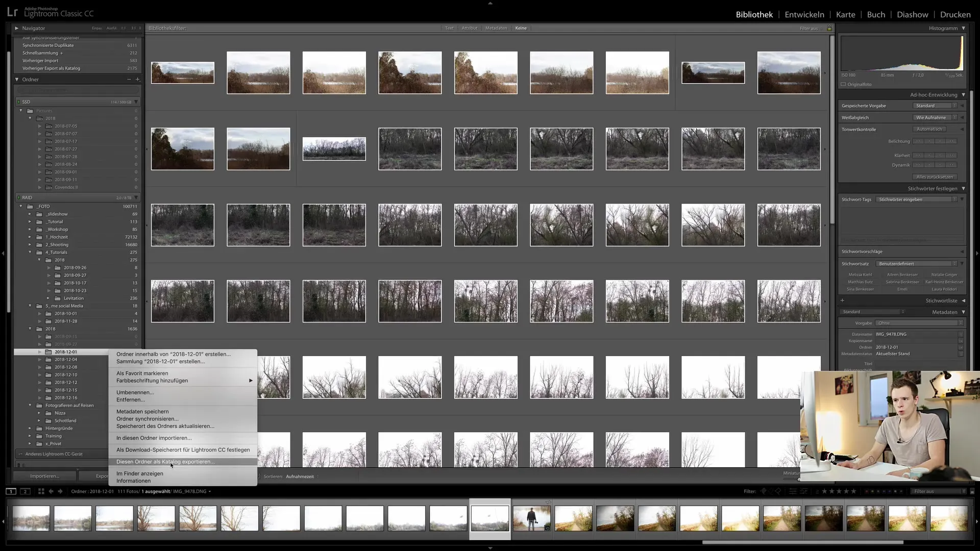Click keyword suggestion Melissa Kiehl
The image size is (980, 551).
[x=860, y=274]
